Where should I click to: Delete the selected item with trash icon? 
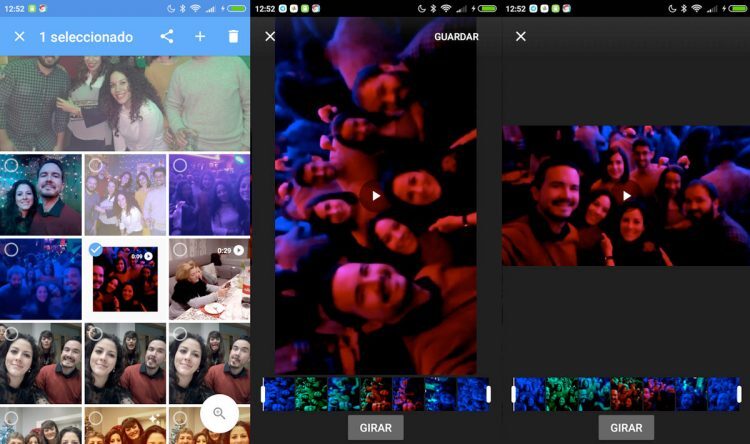click(x=233, y=37)
